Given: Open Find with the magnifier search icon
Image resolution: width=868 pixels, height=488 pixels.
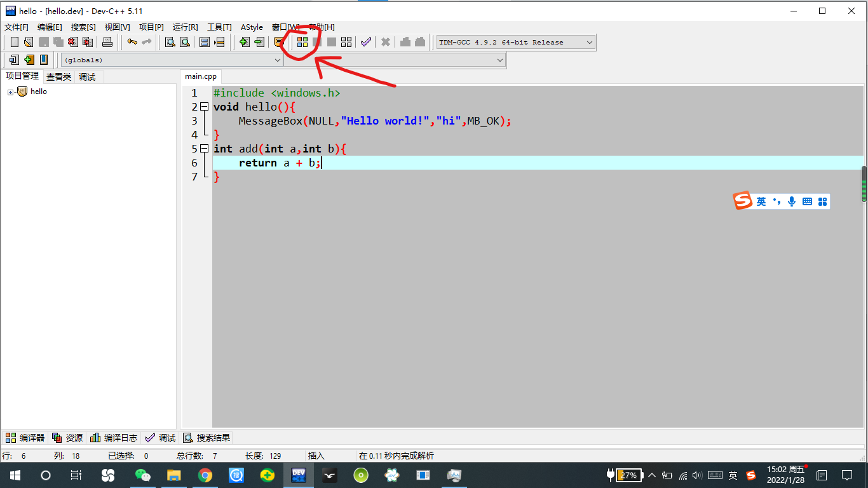Looking at the screenshot, I should click(x=170, y=42).
